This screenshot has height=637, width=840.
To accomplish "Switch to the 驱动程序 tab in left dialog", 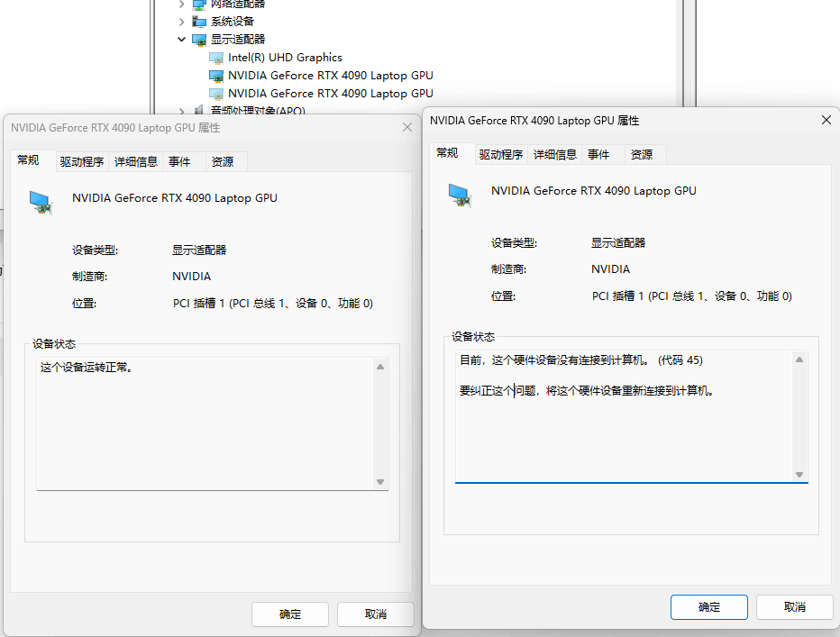I will (x=81, y=160).
